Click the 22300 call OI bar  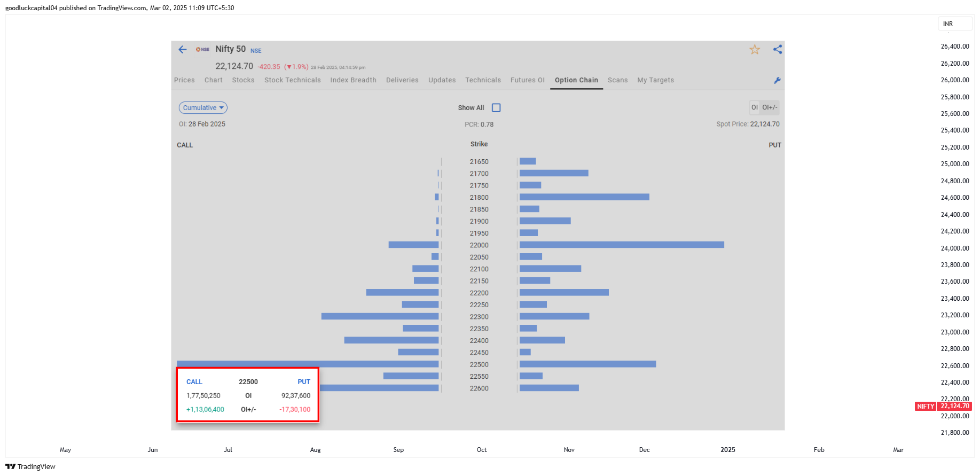click(x=380, y=316)
